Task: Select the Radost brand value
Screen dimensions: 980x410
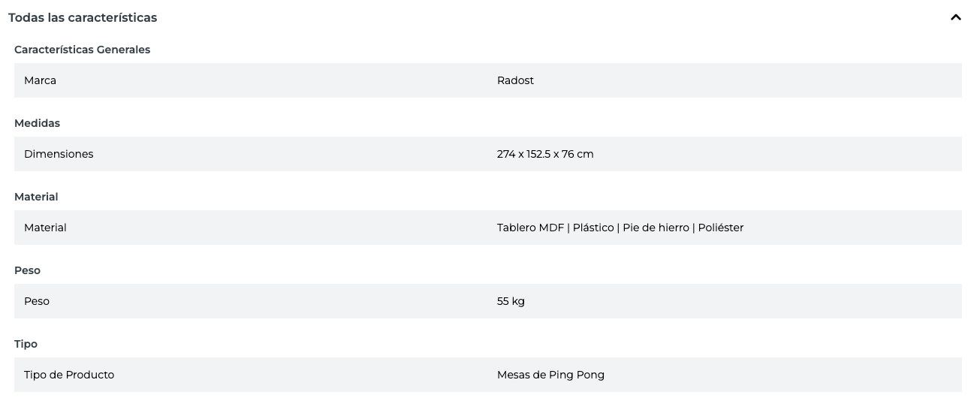Action: pyautogui.click(x=515, y=80)
